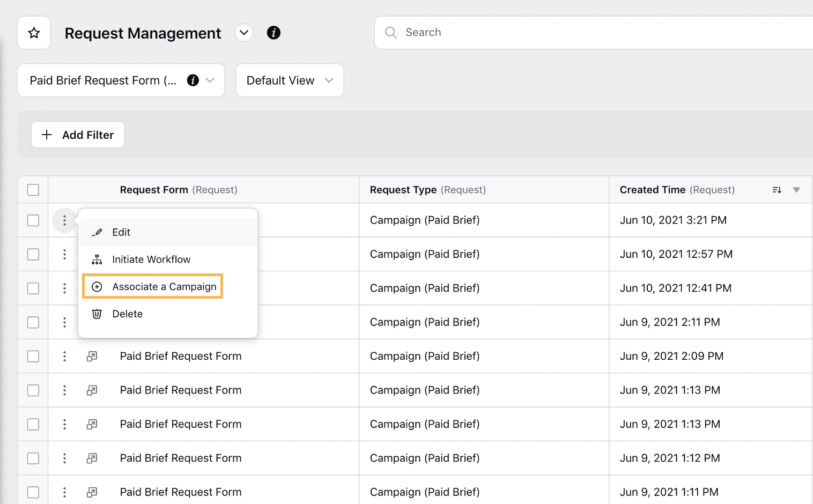Click the pencil icon beside Edit
This screenshot has width=813, height=504.
(x=97, y=232)
